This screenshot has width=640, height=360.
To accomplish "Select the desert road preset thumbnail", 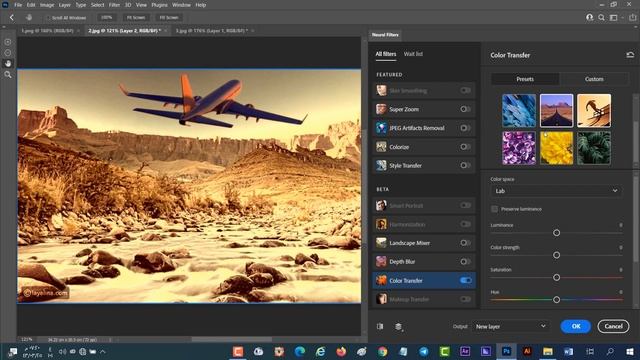I will coord(556,111).
